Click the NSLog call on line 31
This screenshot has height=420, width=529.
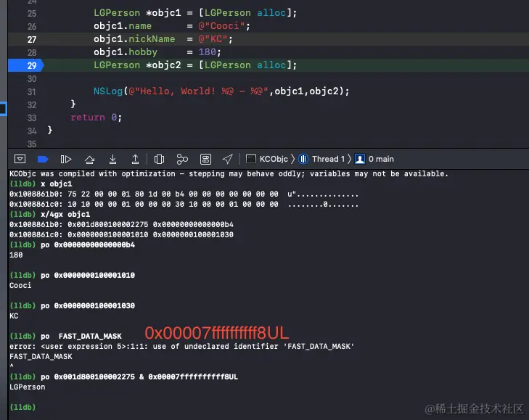click(x=221, y=91)
